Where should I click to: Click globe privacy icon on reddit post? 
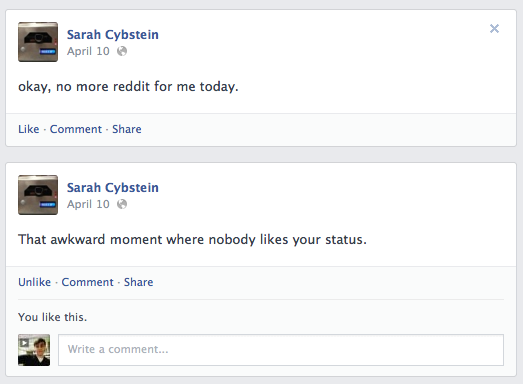(x=122, y=51)
